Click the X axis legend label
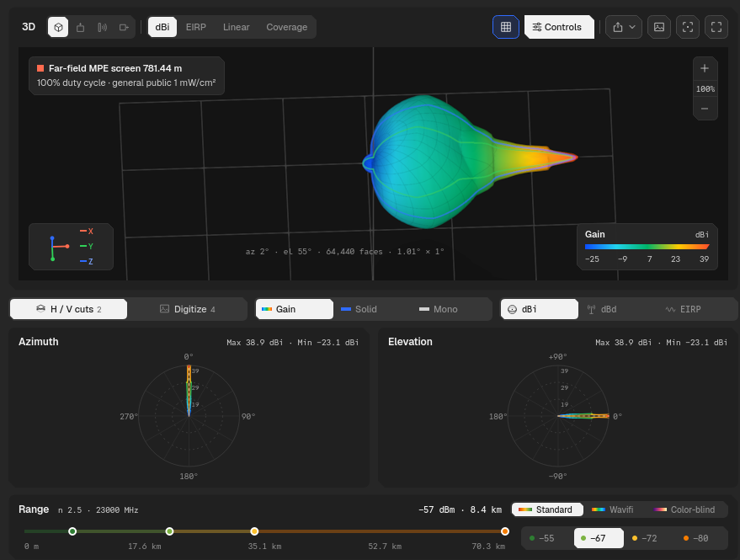This screenshot has height=560, width=740. pos(87,231)
